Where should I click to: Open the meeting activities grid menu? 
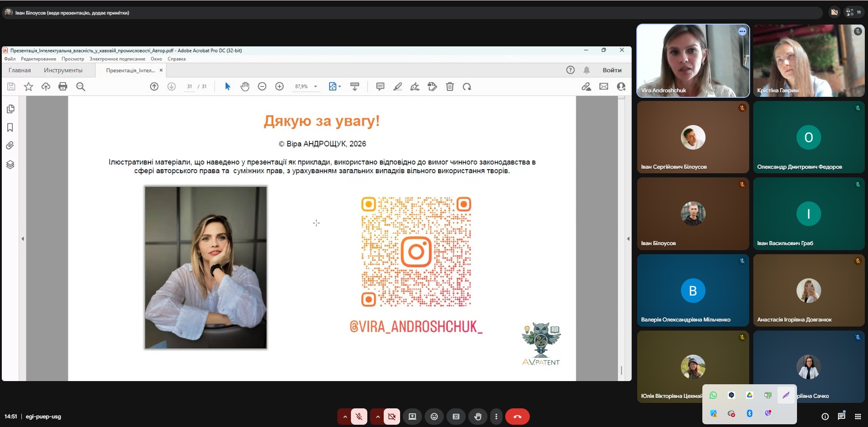[x=858, y=417]
